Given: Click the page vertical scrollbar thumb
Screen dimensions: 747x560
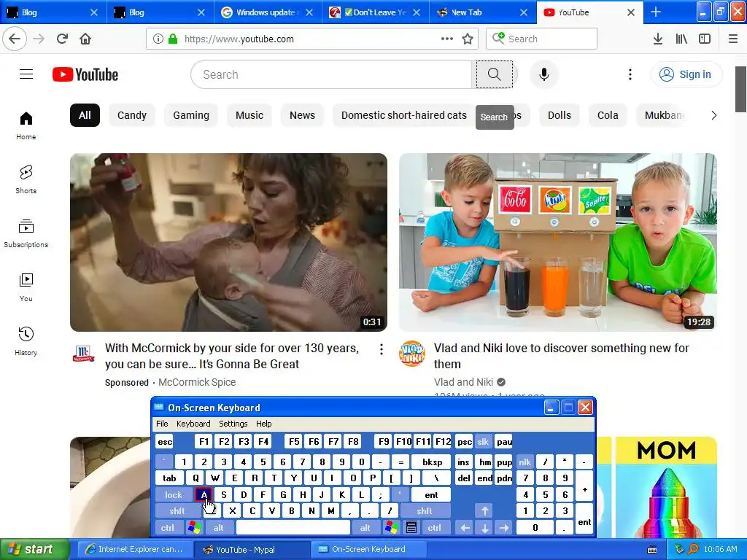Looking at the screenshot, I should pos(740,89).
